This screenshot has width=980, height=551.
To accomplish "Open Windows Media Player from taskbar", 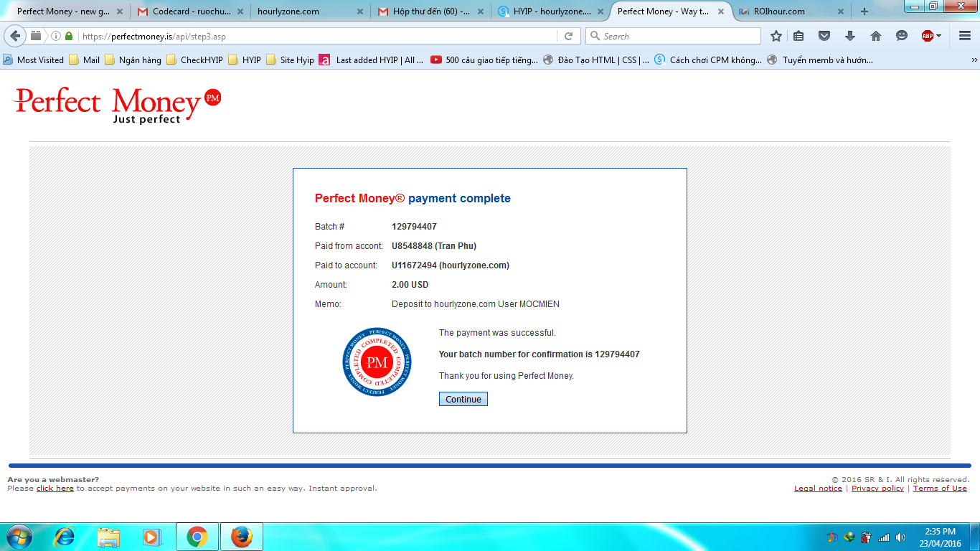I will click(151, 537).
